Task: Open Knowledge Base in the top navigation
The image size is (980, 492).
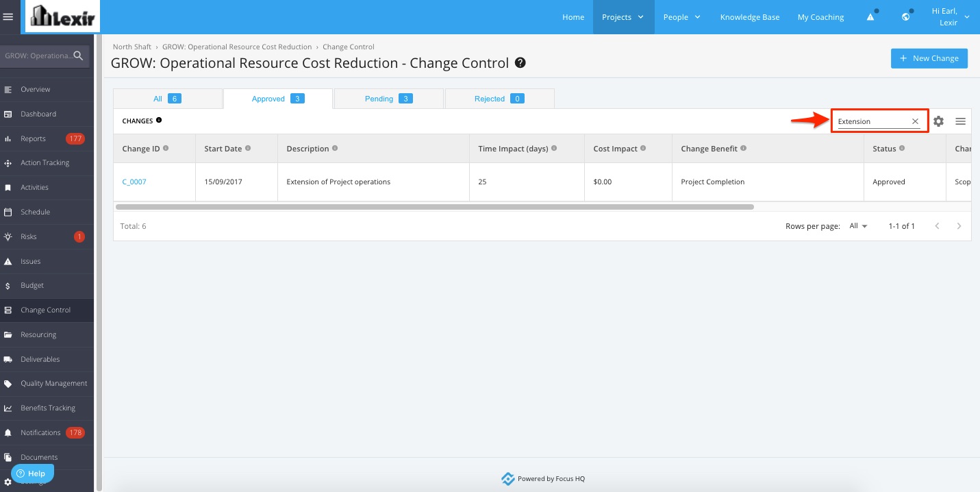Action: pyautogui.click(x=750, y=17)
